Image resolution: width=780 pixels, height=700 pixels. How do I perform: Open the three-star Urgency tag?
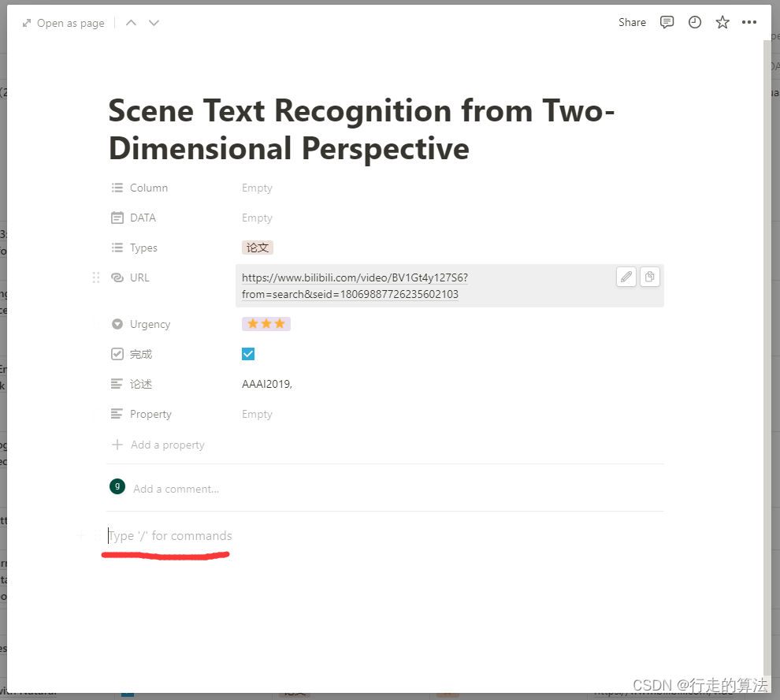266,324
